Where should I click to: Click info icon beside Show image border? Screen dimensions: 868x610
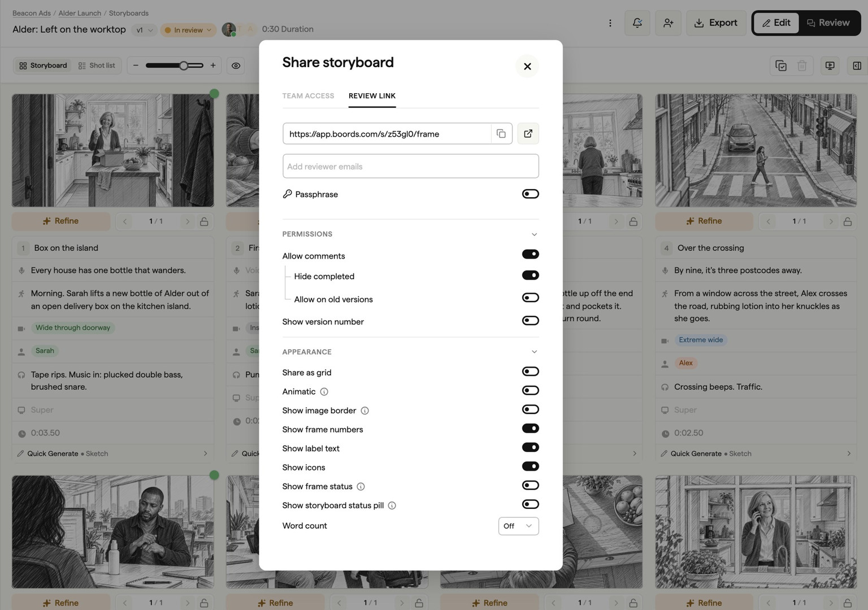point(365,411)
